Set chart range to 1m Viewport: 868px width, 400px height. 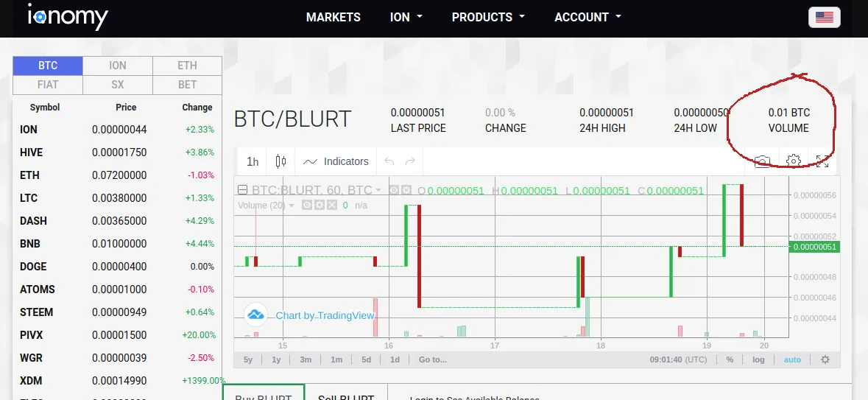(x=336, y=359)
